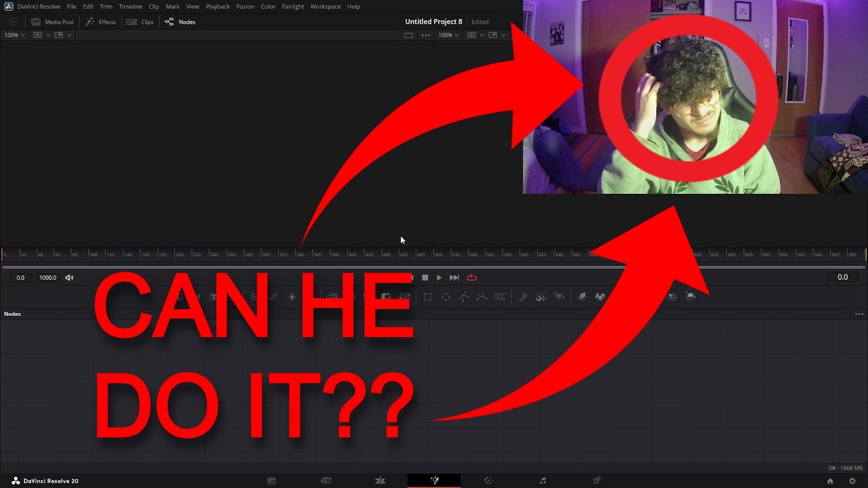Click the current time field on right

click(843, 277)
